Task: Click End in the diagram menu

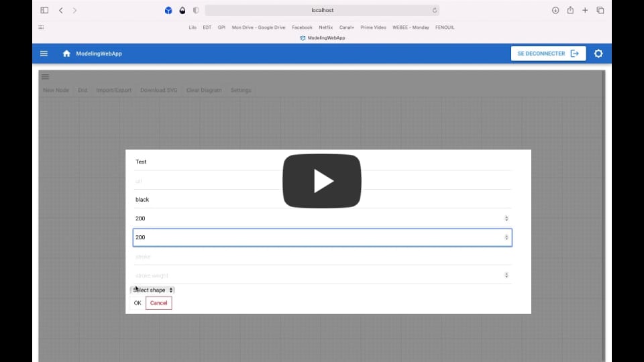Action: (x=83, y=90)
